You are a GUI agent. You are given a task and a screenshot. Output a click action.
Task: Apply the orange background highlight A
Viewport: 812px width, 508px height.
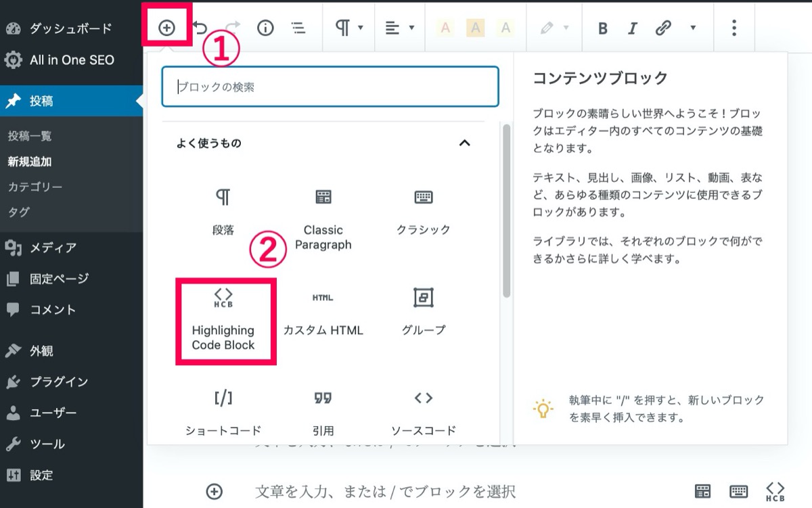[476, 28]
